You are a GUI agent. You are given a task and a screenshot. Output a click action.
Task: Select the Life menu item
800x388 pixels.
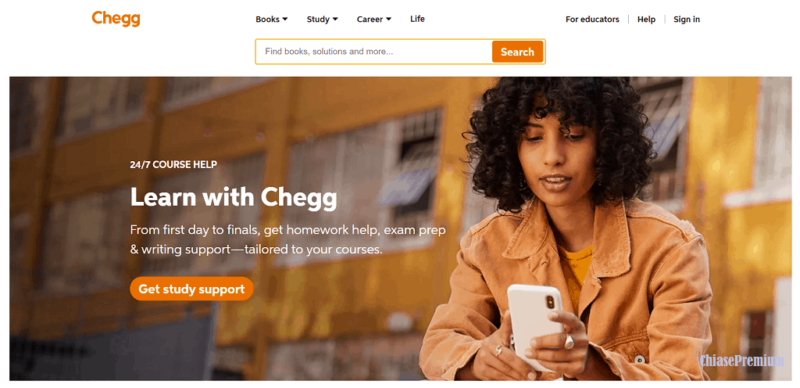click(417, 19)
